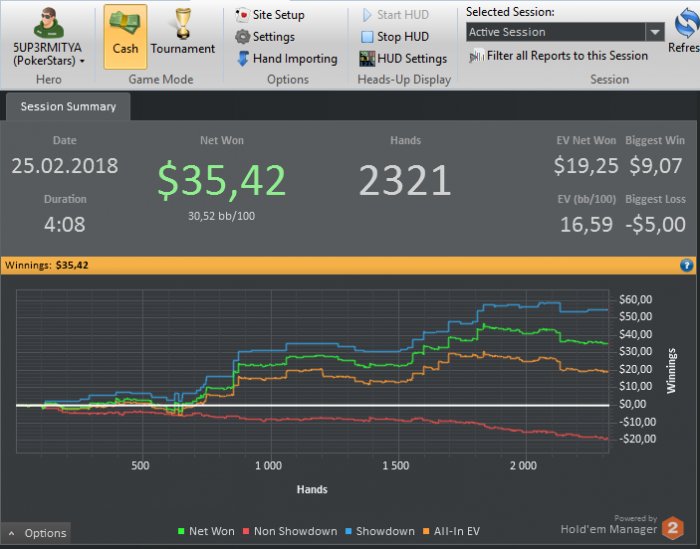
Task: Click the Stop HUD square icon
Action: pyautogui.click(x=367, y=37)
